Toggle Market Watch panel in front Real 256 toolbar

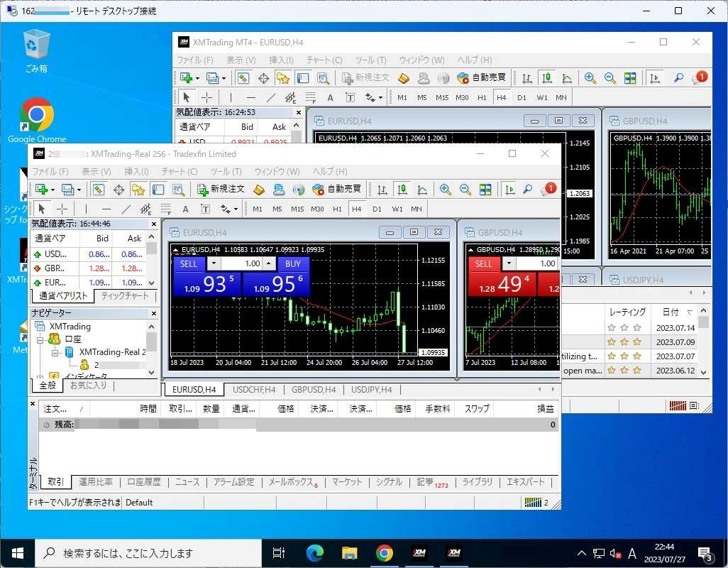[x=99, y=189]
